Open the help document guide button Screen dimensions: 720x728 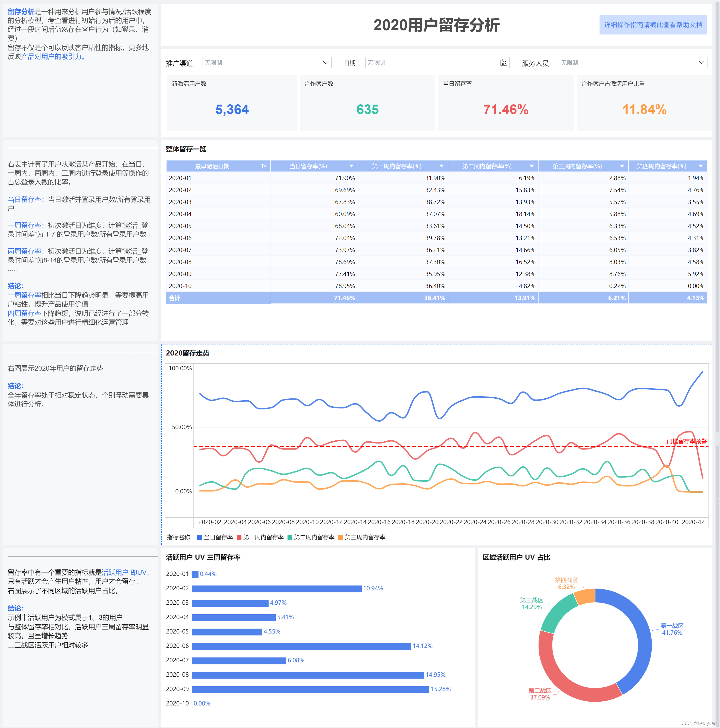click(x=653, y=25)
